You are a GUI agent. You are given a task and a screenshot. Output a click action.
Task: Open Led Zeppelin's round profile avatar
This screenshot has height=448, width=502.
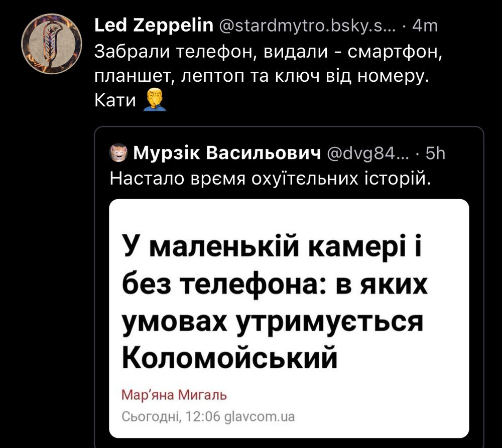[x=52, y=44]
